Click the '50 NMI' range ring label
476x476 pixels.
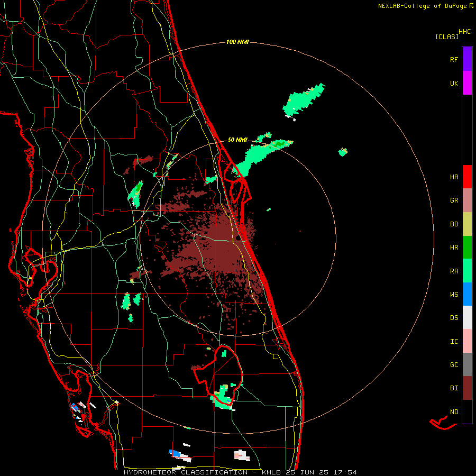tap(237, 140)
